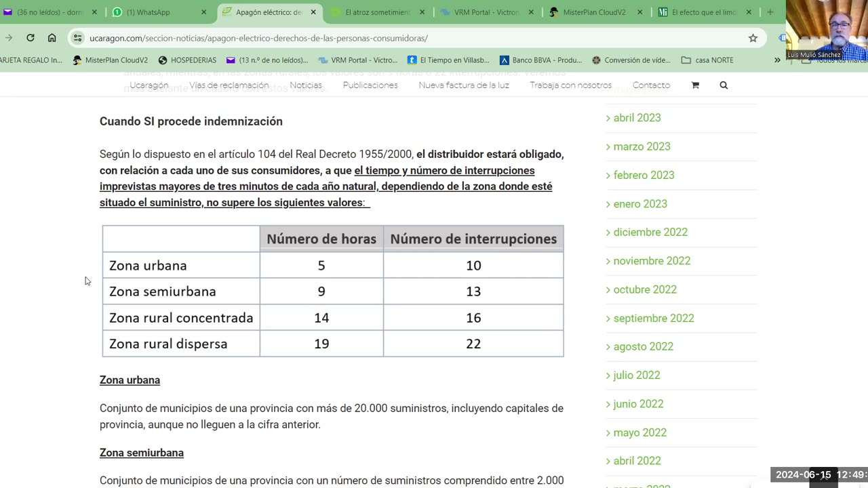This screenshot has width=868, height=488.
Task: Switch to El arroz sometimiento tab
Action: 378,12
